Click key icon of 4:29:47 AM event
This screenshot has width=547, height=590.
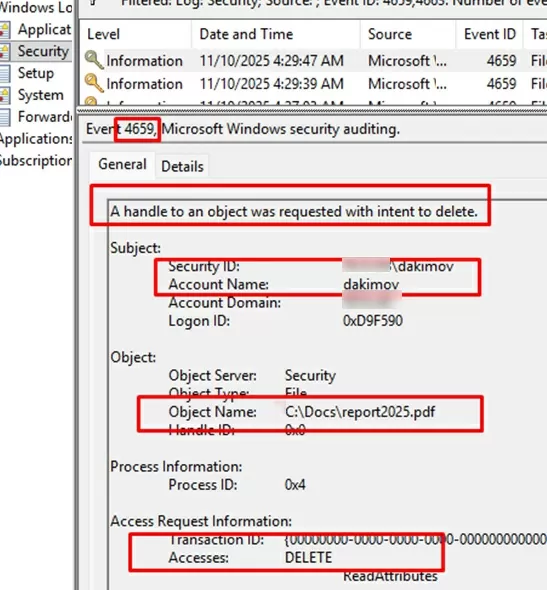pyautogui.click(x=94, y=60)
